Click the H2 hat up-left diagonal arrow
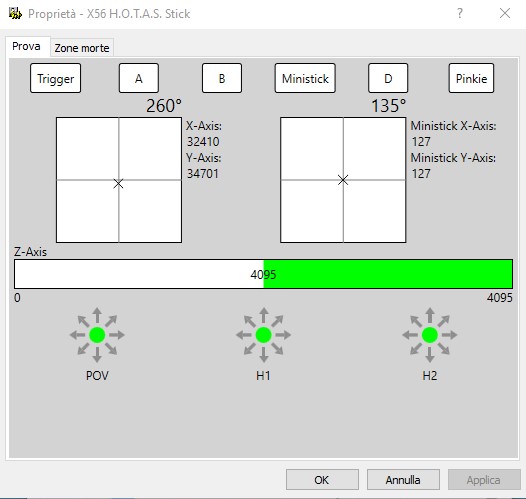The width and height of the screenshot is (526, 499). (416, 321)
